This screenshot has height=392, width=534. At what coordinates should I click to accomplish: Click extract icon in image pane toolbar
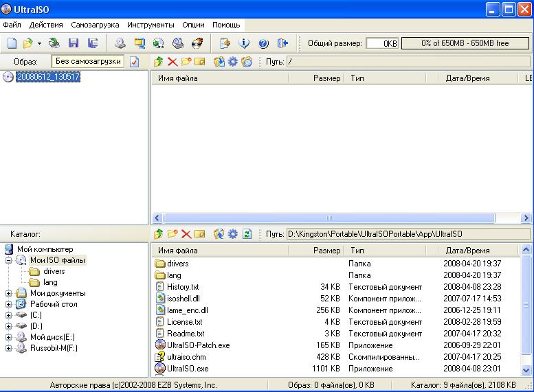tap(219, 62)
